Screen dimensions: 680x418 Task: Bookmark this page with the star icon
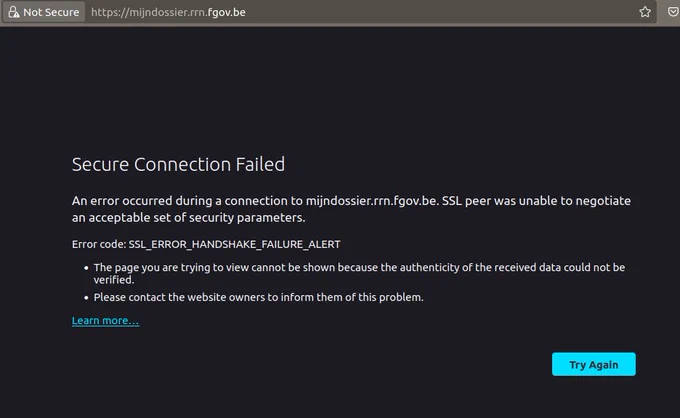(x=645, y=12)
